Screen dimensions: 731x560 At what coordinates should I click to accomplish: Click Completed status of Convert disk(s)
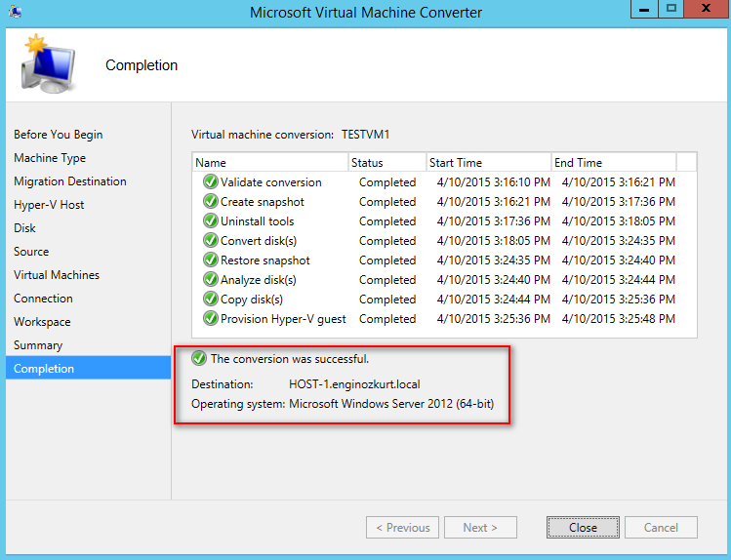(387, 241)
